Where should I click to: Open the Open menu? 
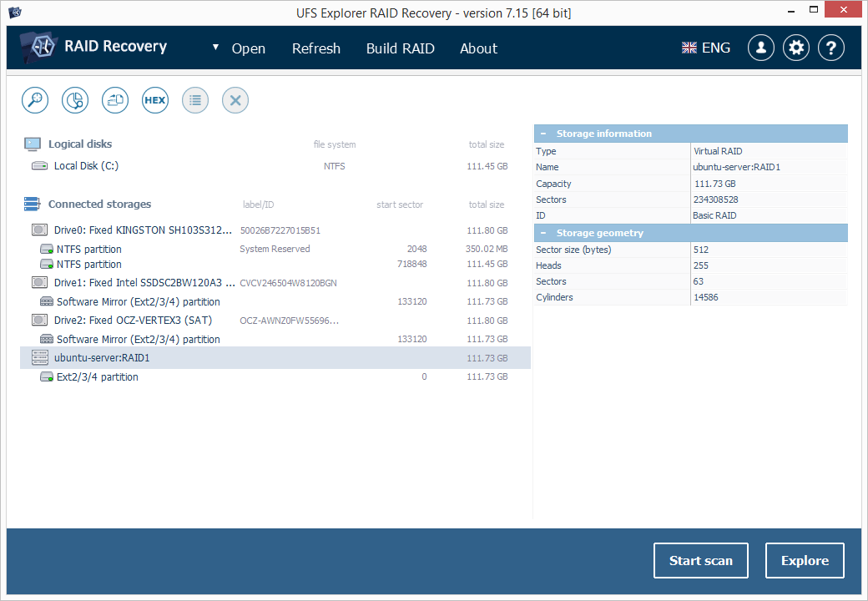tap(249, 48)
